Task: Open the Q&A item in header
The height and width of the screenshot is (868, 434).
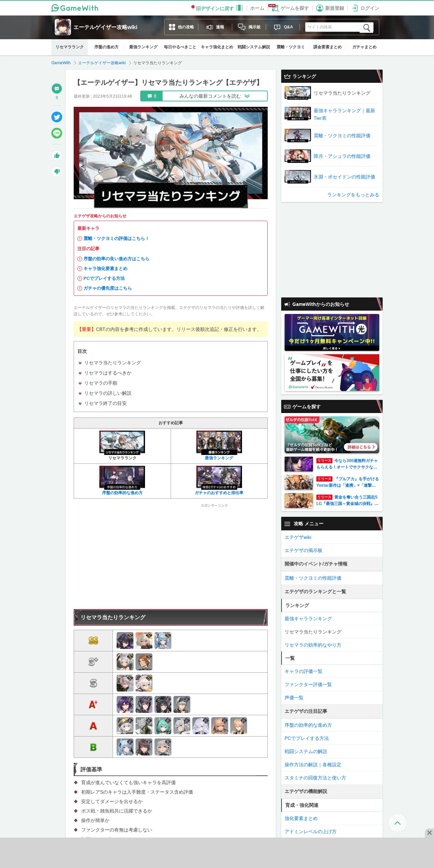Action: [283, 27]
